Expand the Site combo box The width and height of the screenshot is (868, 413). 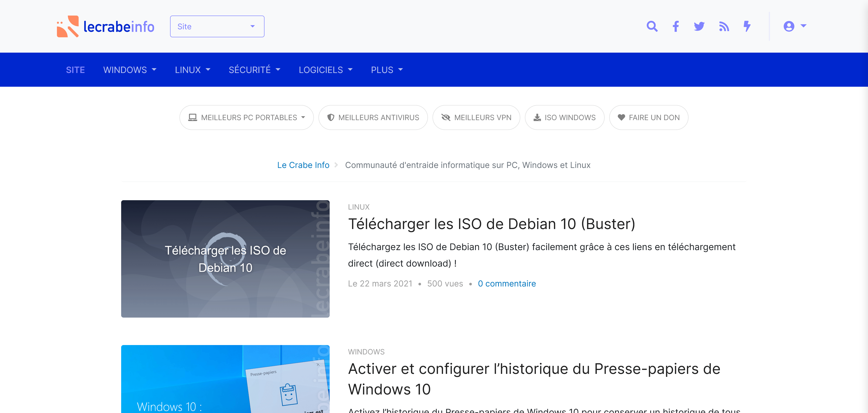[217, 26]
